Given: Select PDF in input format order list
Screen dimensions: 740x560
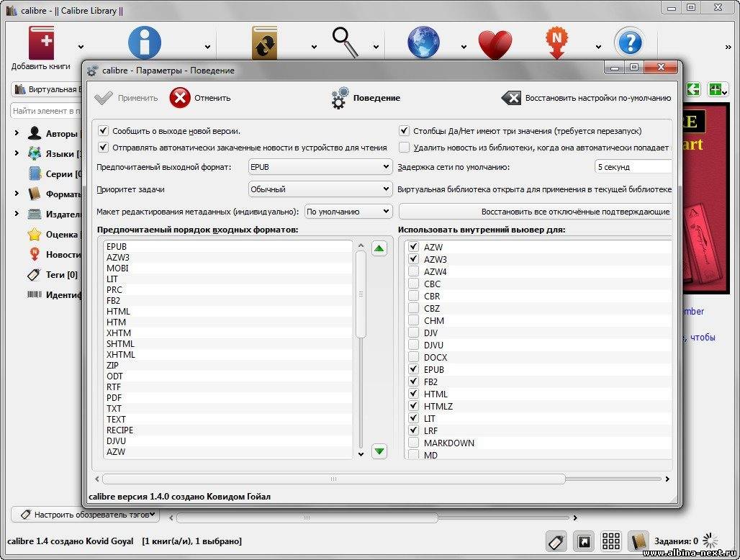Looking at the screenshot, I should point(228,398).
